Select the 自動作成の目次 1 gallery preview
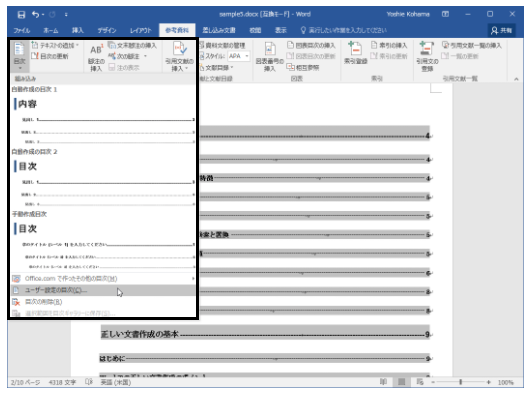 (x=103, y=115)
